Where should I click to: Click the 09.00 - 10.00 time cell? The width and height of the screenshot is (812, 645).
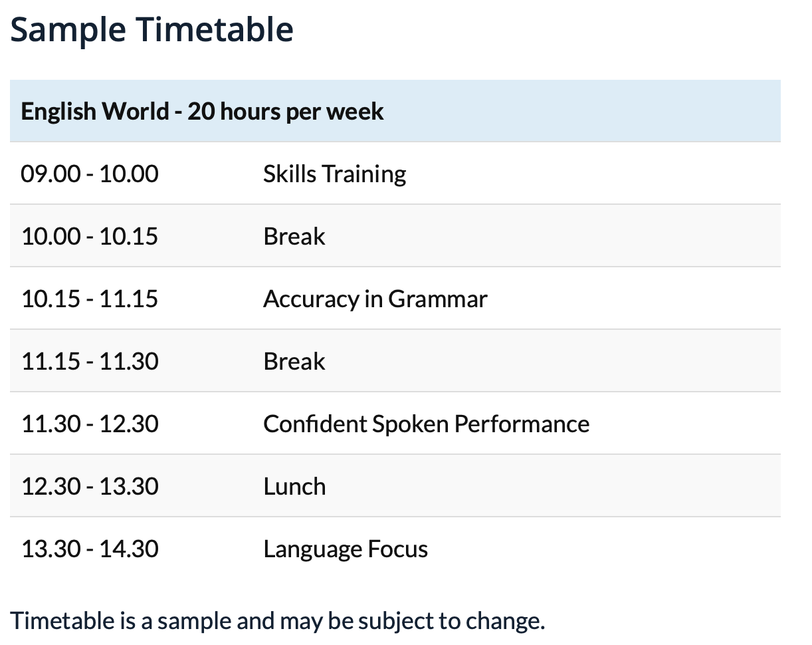coord(90,174)
